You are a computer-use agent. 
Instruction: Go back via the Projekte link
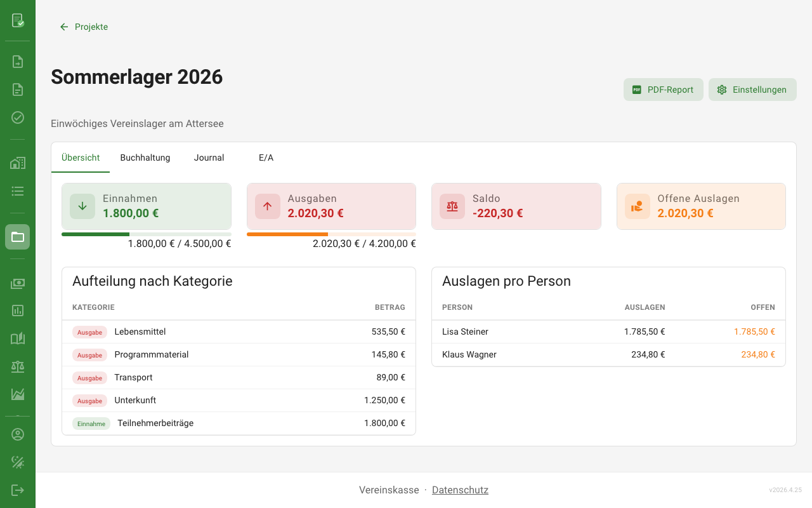[x=84, y=27]
